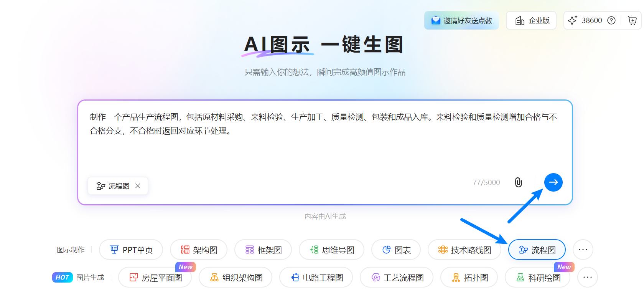The height and width of the screenshot is (296, 644).
Task: Open the 企业版 enterprise edition
Action: (x=531, y=20)
